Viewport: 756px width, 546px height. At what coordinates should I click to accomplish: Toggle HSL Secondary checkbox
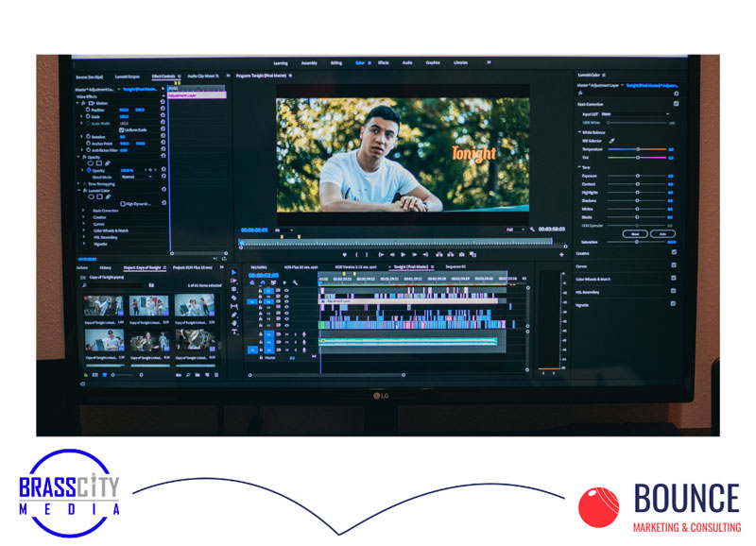click(674, 291)
